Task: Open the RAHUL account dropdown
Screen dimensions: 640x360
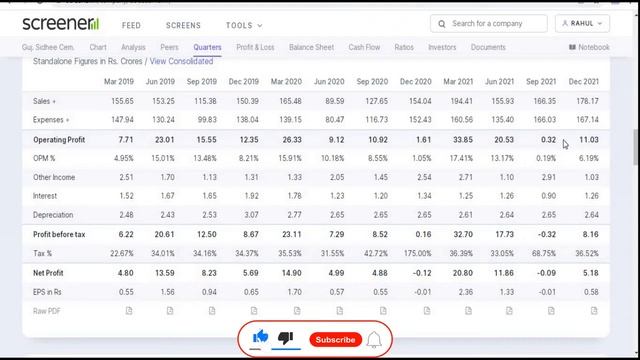Action: [582, 24]
